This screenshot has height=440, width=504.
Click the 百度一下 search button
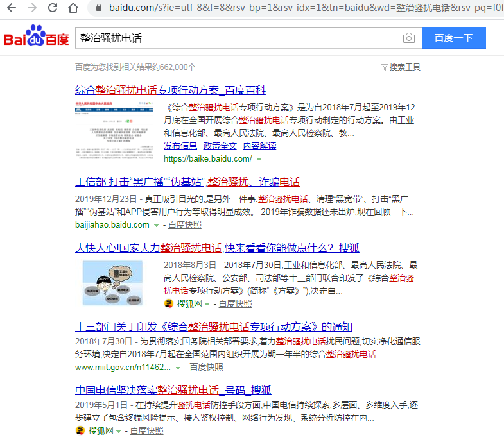pyautogui.click(x=453, y=38)
